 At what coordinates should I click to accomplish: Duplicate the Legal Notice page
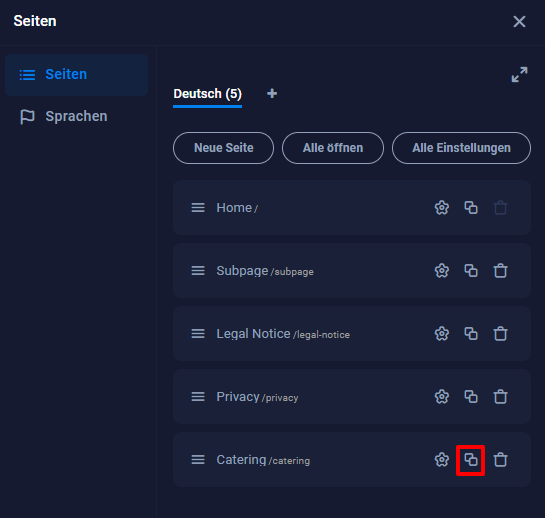pos(471,334)
